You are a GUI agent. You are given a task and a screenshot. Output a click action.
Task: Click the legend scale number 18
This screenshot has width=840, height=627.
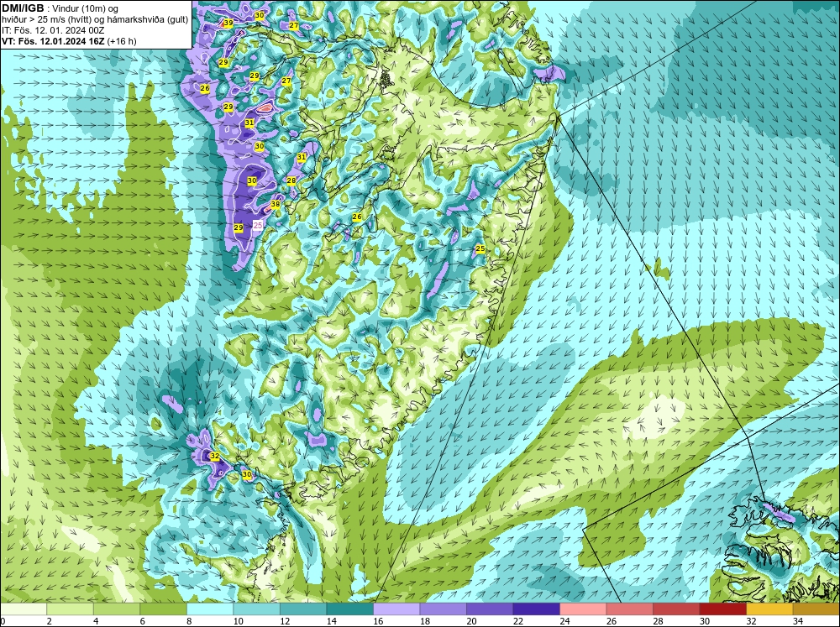pyautogui.click(x=425, y=621)
